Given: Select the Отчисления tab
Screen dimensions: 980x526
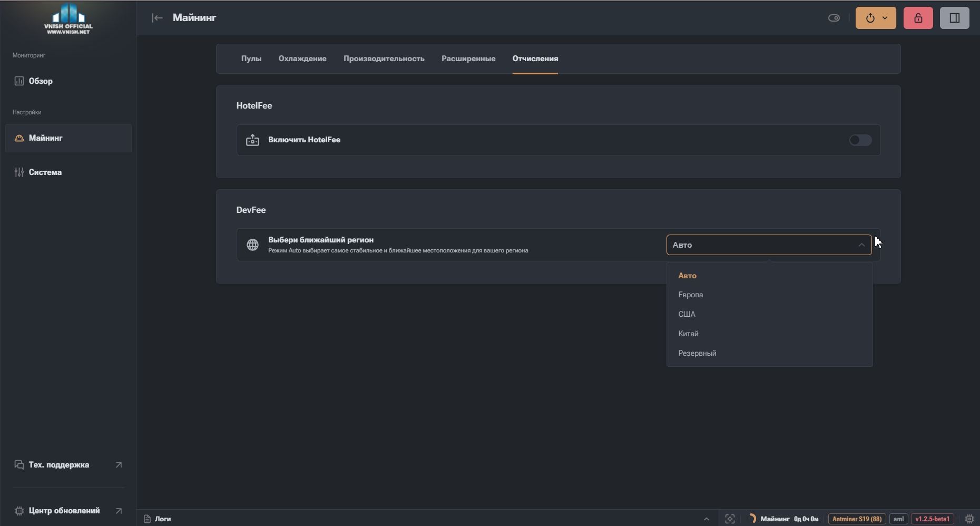Looking at the screenshot, I should tap(535, 59).
